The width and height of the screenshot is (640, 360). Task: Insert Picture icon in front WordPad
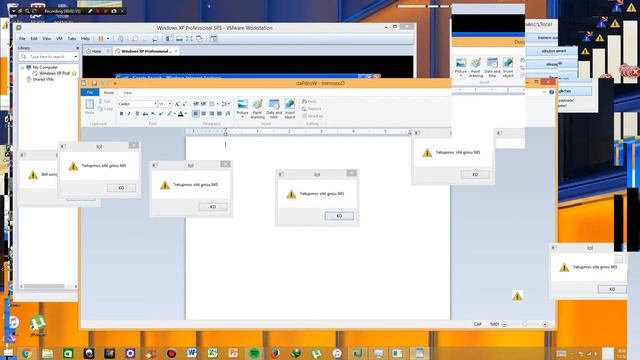242,105
